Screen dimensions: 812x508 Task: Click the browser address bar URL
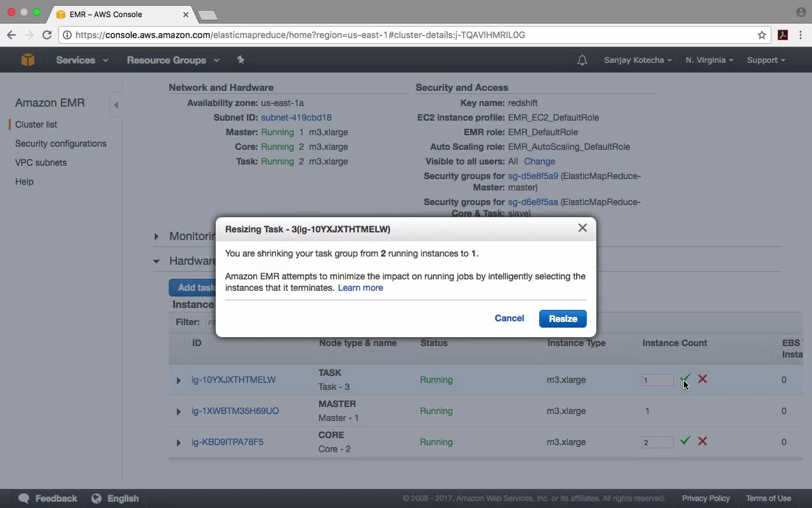(300, 35)
